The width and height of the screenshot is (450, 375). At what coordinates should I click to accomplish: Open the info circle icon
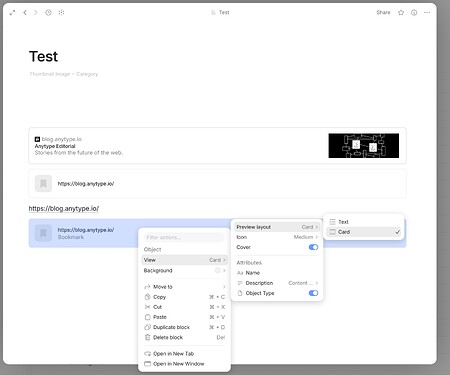coord(414,13)
